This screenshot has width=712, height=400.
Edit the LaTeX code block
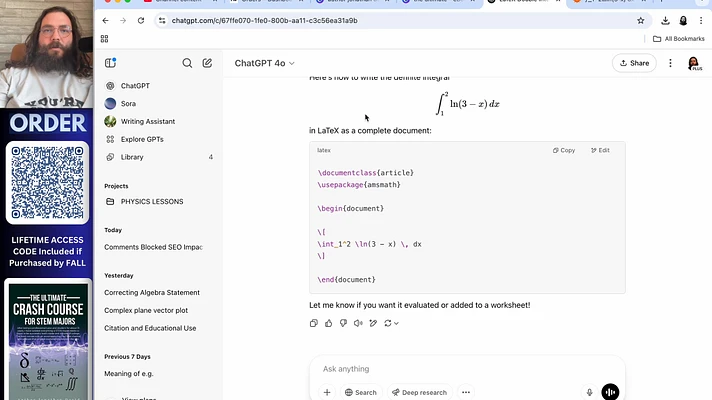[x=600, y=150]
